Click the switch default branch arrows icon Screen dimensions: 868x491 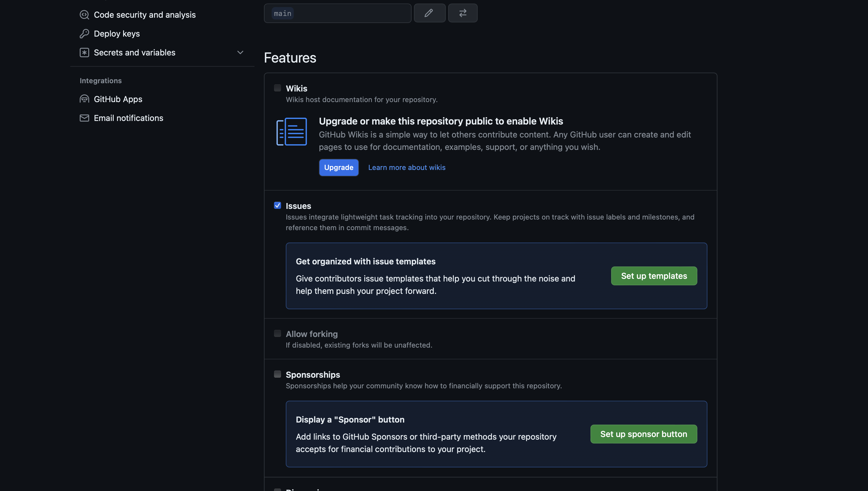[x=463, y=13]
